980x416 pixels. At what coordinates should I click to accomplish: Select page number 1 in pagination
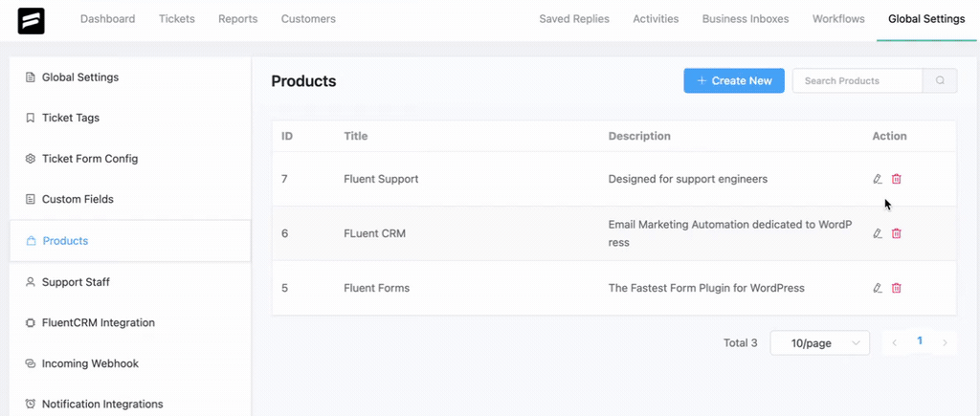[920, 341]
